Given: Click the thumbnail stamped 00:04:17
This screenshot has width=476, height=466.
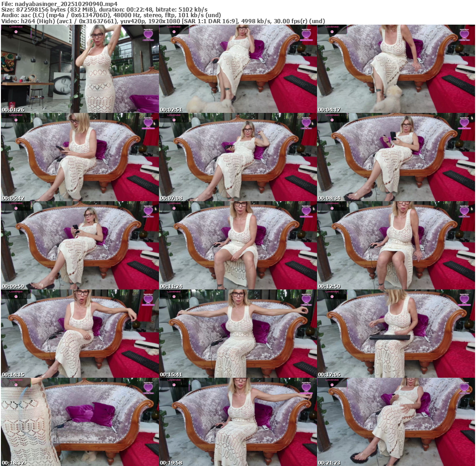Looking at the screenshot, I should pyautogui.click(x=396, y=69).
